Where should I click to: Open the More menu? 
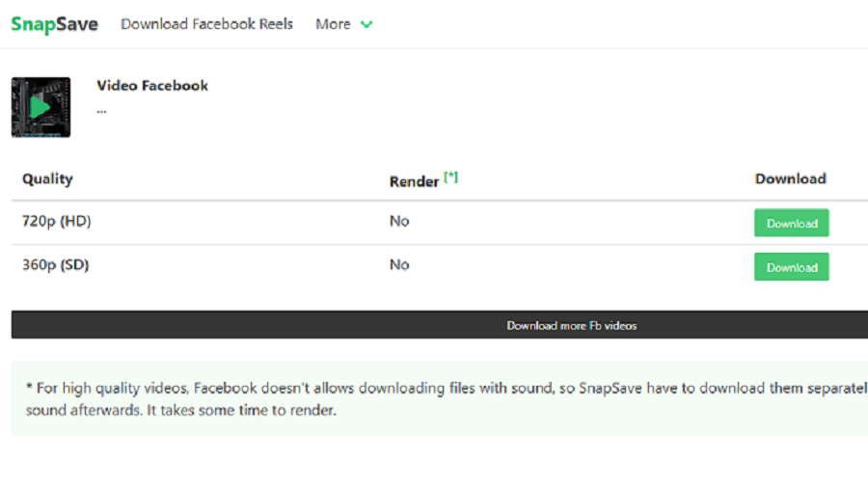click(x=333, y=24)
